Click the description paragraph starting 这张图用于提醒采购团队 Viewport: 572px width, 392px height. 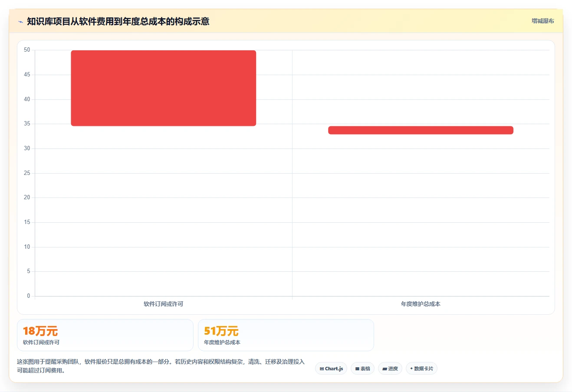161,366
